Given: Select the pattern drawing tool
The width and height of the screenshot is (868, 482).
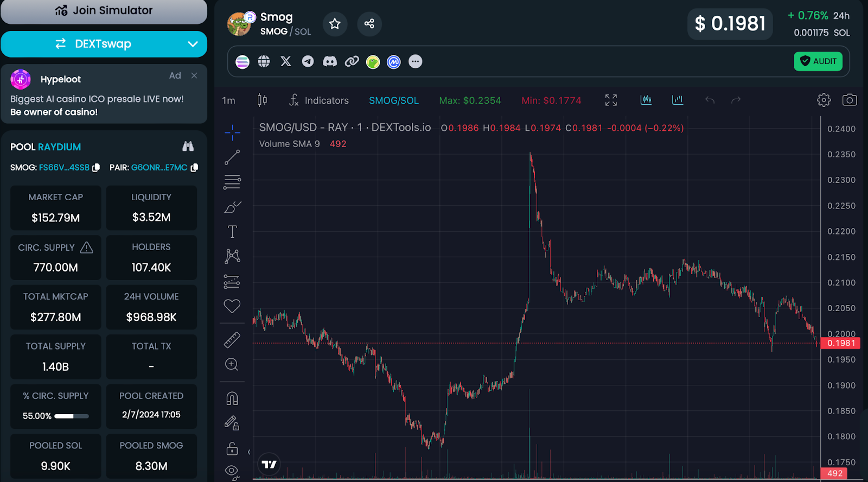Looking at the screenshot, I should 232,256.
